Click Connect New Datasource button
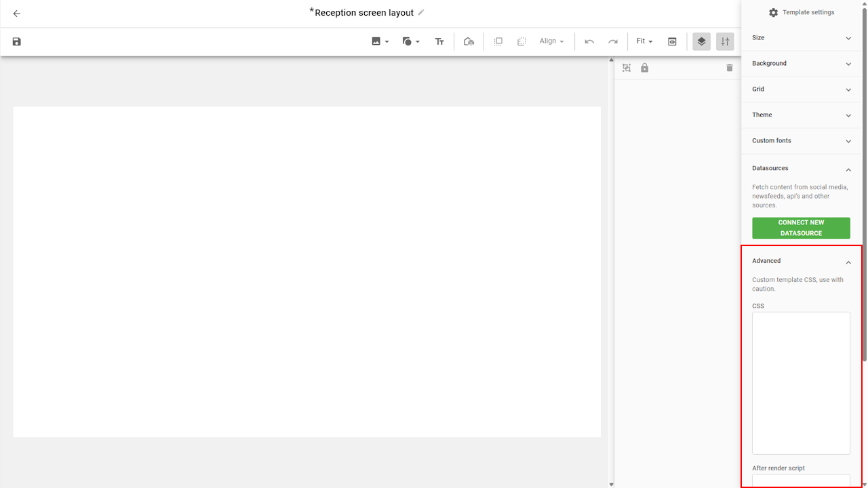 [x=801, y=228]
